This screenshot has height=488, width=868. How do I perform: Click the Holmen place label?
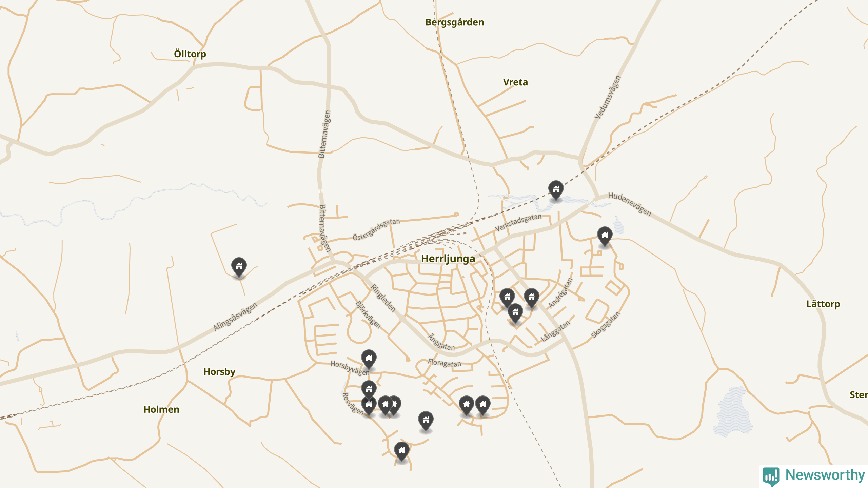(161, 409)
